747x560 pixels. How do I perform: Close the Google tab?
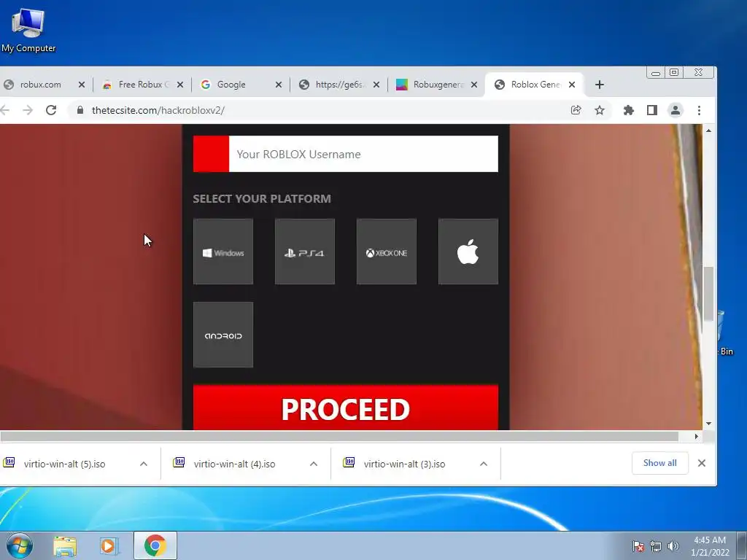pos(279,85)
